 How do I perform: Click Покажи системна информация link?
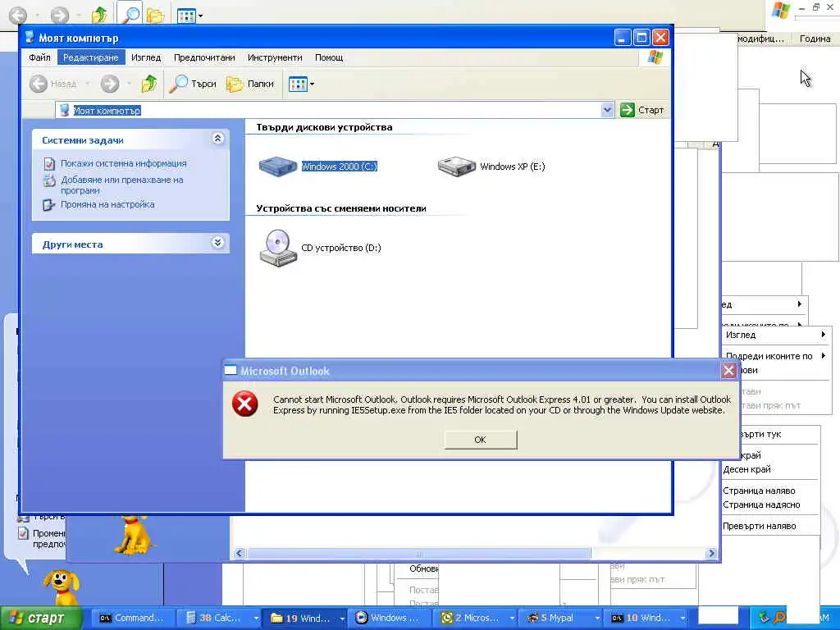click(x=123, y=163)
